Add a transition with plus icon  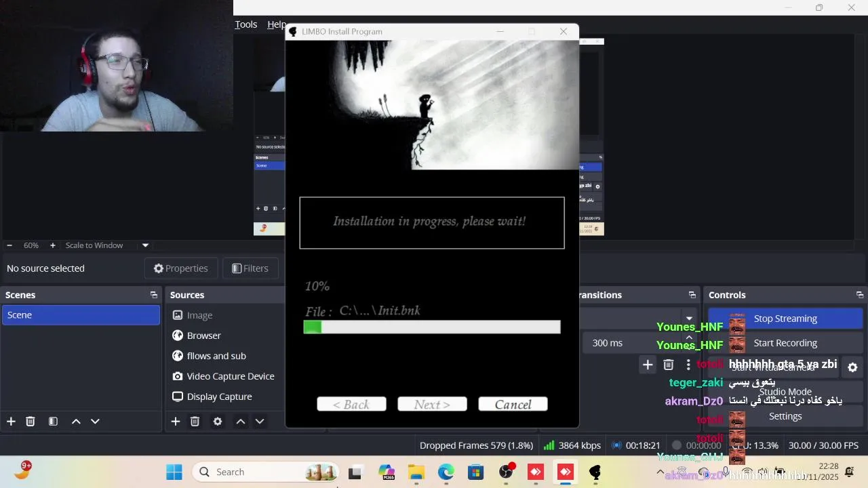648,365
